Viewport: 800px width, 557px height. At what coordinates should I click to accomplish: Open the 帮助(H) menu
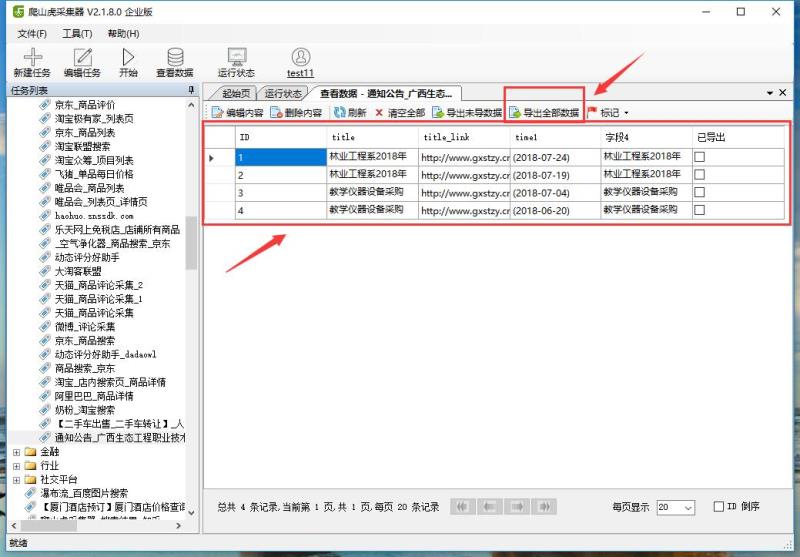[123, 34]
